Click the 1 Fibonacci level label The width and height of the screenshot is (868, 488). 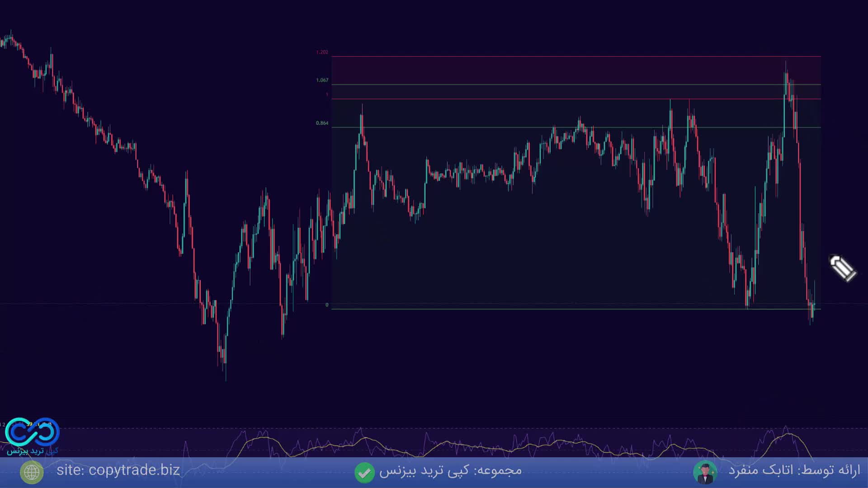click(327, 95)
